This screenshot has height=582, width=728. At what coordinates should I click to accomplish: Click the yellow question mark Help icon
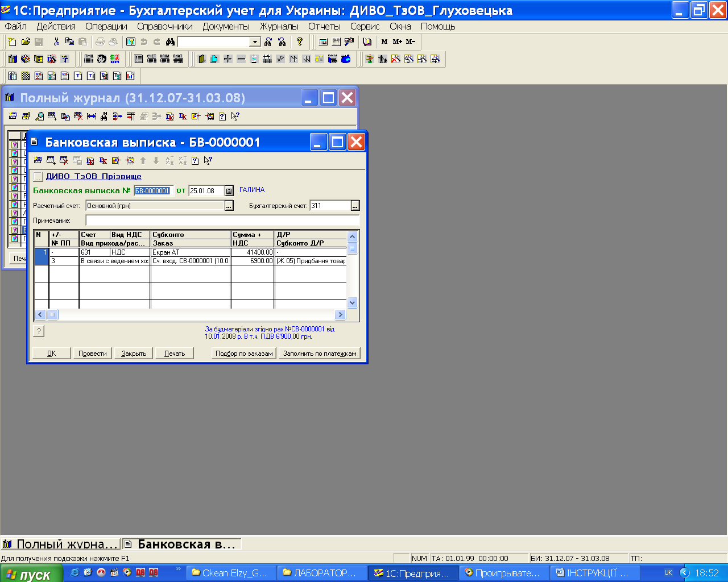[x=300, y=41]
